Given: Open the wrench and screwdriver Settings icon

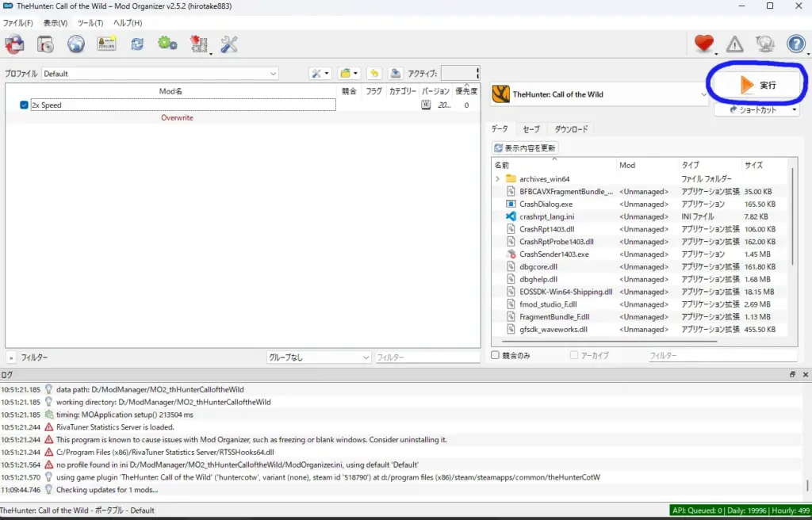Looking at the screenshot, I should click(x=229, y=44).
